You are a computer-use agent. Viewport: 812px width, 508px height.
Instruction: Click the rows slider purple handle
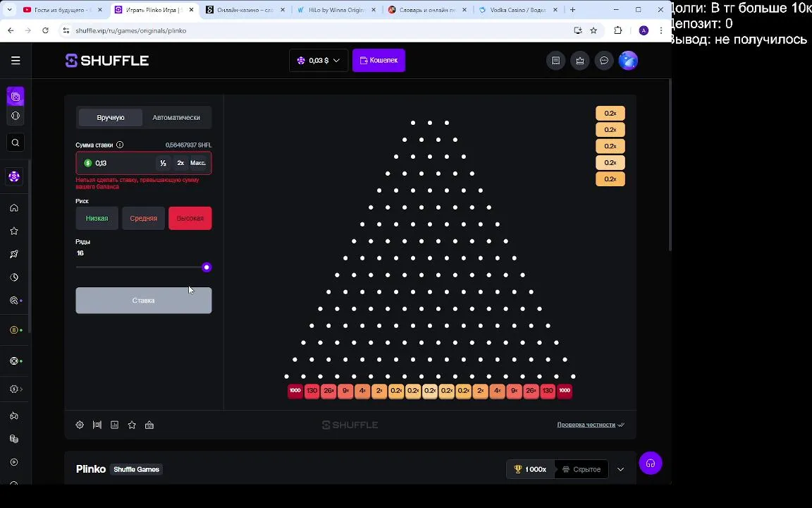pyautogui.click(x=207, y=267)
